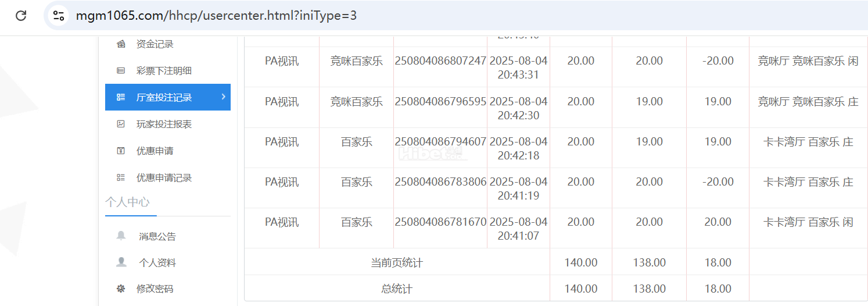Go to 玩家投注报表 page
The image size is (868, 306).
(164, 124)
